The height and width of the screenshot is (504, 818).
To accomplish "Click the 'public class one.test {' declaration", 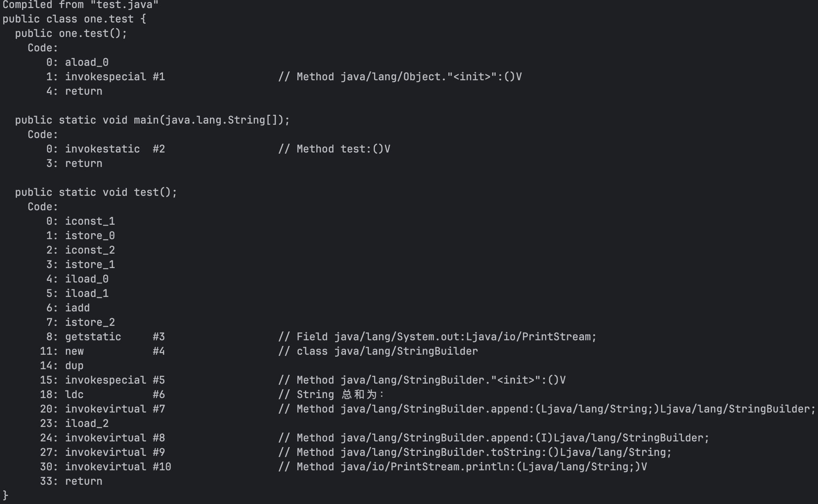I will [x=74, y=19].
